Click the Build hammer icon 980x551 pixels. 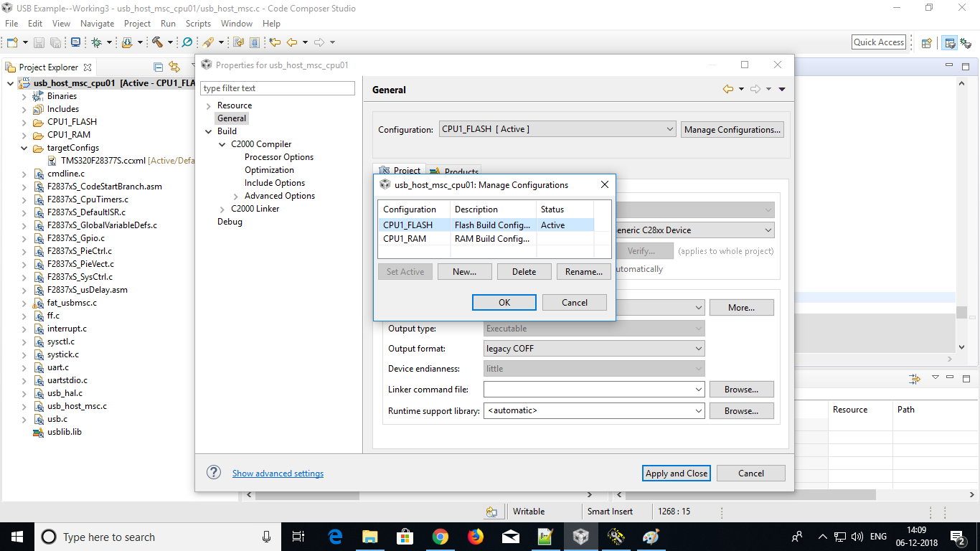[x=157, y=42]
